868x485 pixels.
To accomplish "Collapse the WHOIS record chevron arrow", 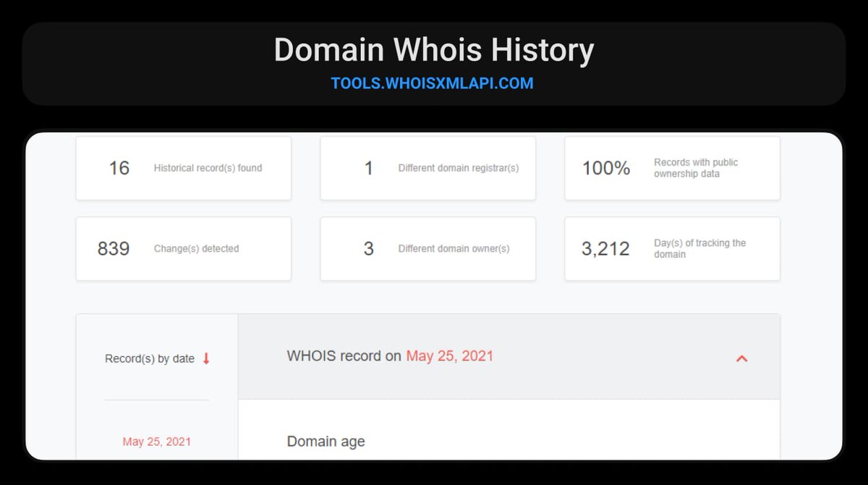I will click(741, 358).
